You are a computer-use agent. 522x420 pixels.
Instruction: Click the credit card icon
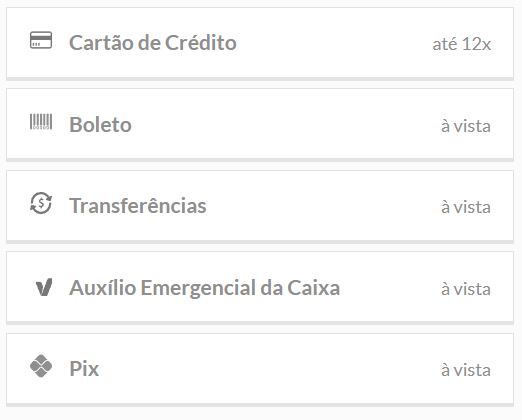coord(41,40)
